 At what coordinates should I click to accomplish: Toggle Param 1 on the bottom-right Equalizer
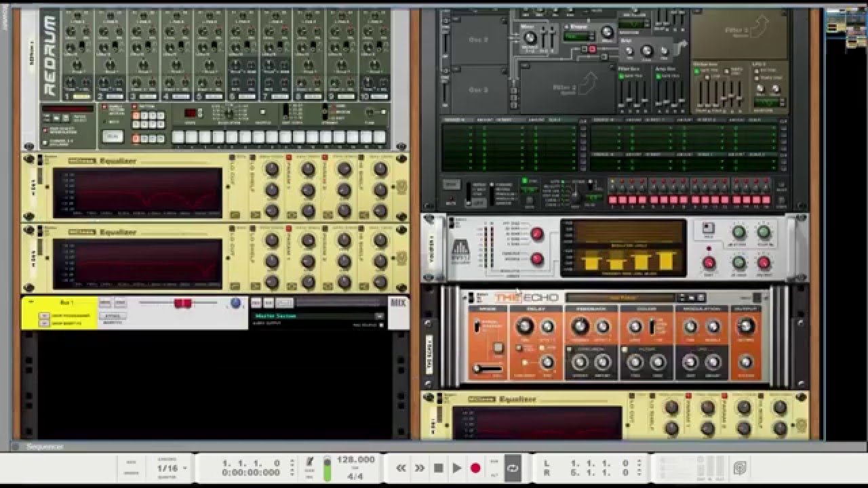click(x=689, y=395)
